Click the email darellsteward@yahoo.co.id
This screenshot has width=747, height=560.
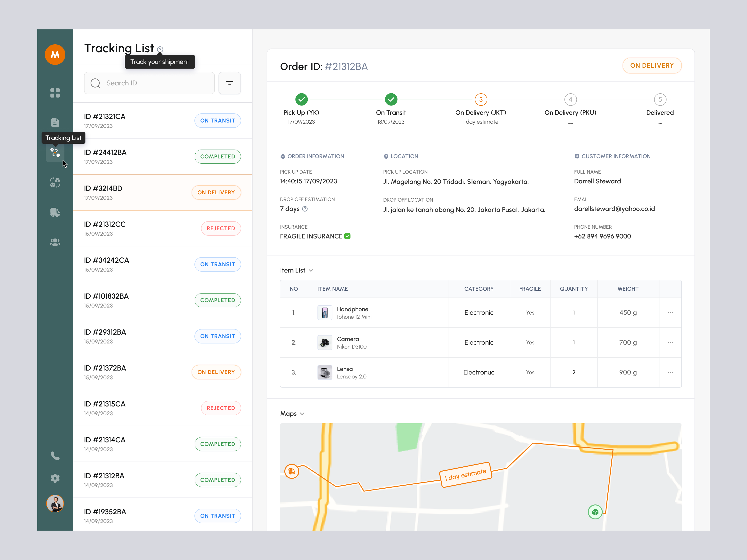click(x=614, y=209)
